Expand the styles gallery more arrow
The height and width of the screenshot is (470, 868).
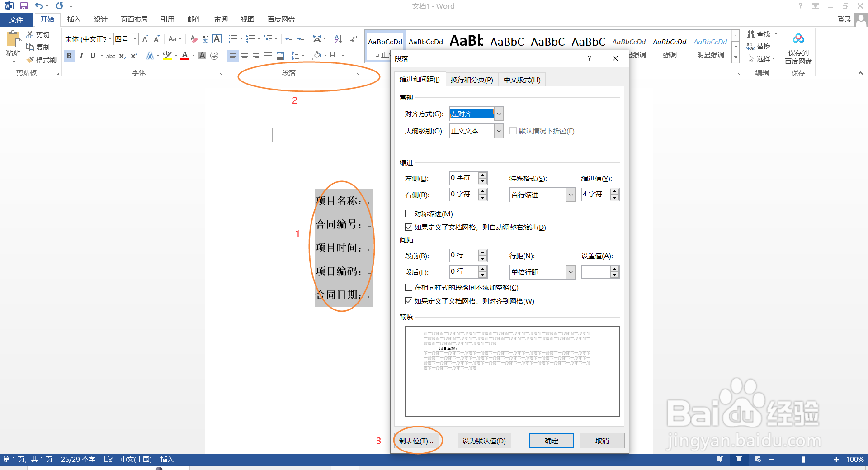736,57
